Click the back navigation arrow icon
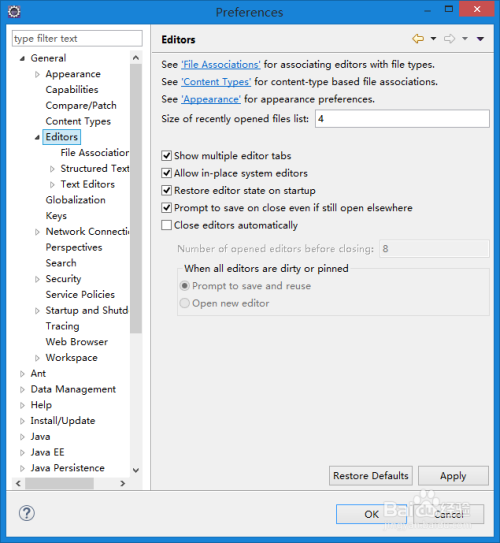The height and width of the screenshot is (543, 500). pyautogui.click(x=418, y=38)
